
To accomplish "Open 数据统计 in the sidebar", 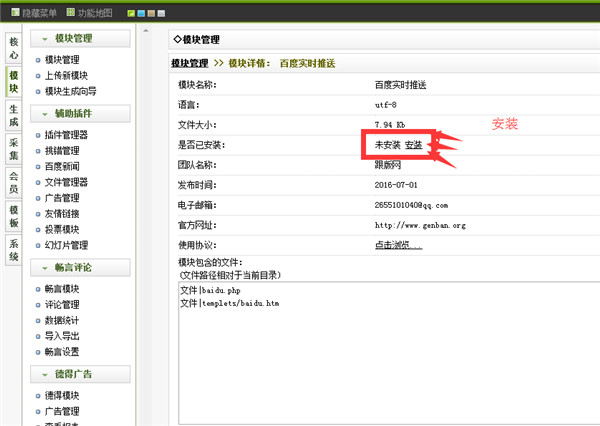I will click(x=62, y=320).
